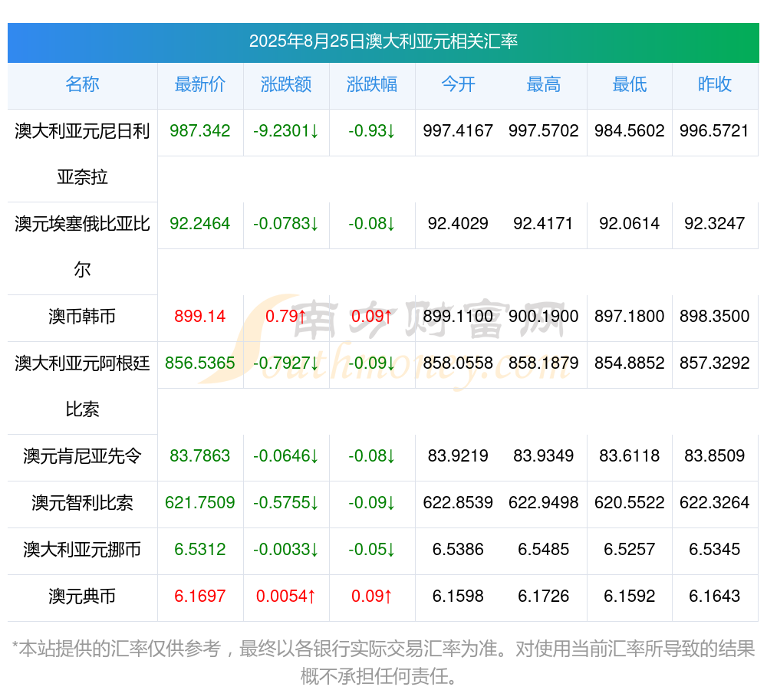Click the title 2025年8月25日澳大利亚元相关汇率

click(x=383, y=41)
